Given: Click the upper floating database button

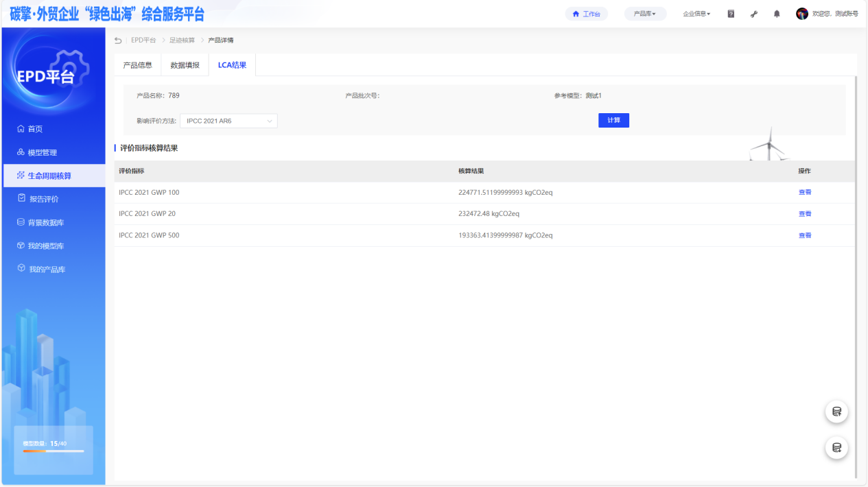Looking at the screenshot, I should 836,412.
